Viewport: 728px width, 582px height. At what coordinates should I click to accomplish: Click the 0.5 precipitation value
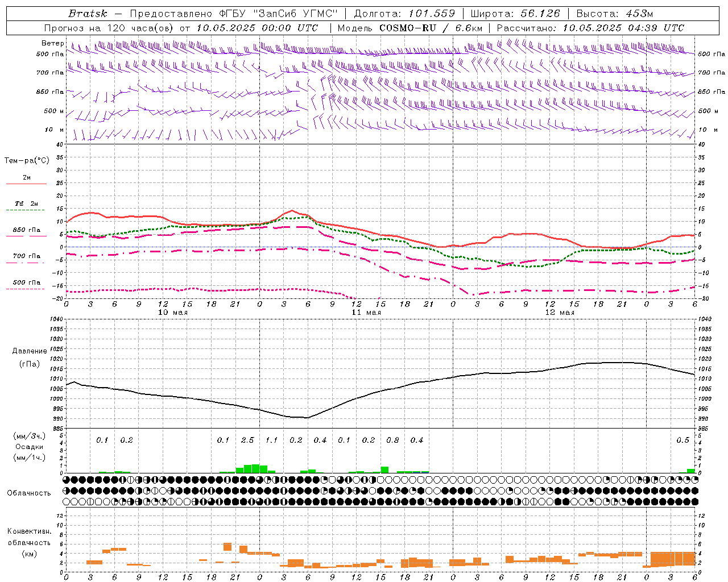[x=682, y=440]
